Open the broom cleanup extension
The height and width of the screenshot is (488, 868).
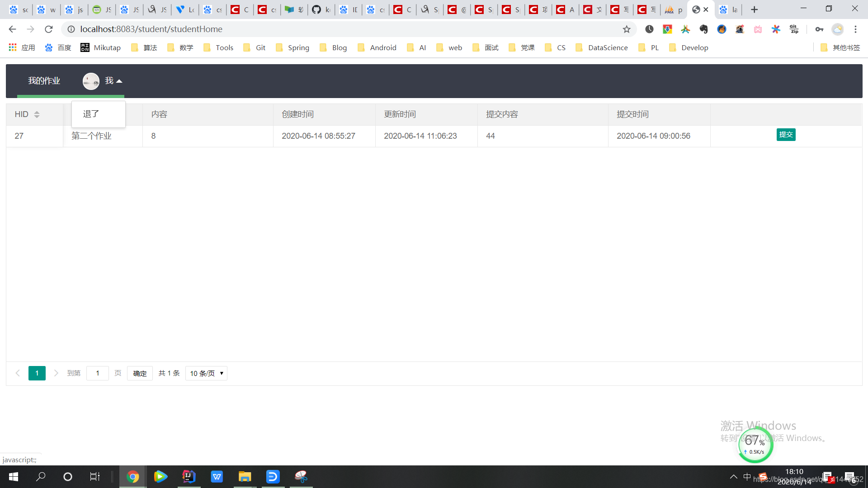point(722,29)
